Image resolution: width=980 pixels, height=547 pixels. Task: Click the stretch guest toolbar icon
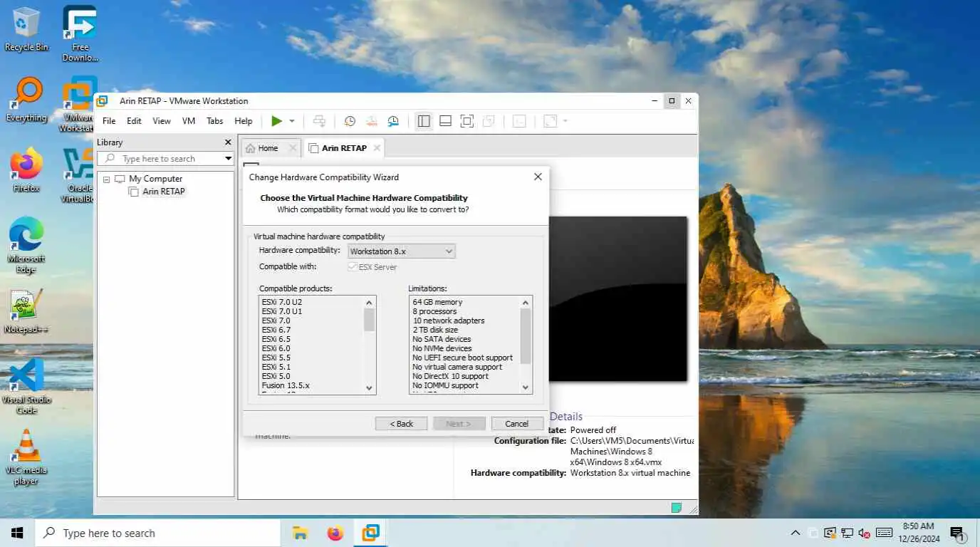pyautogui.click(x=550, y=121)
